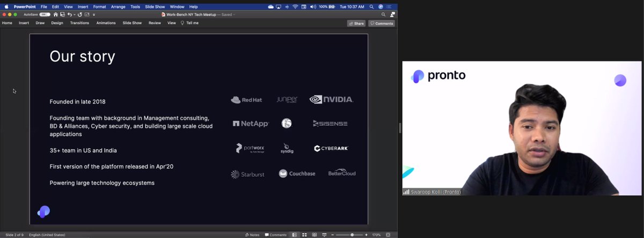This screenshot has width=644, height=238.
Task: Switch to Slide Sorter view icon
Action: (x=304, y=235)
